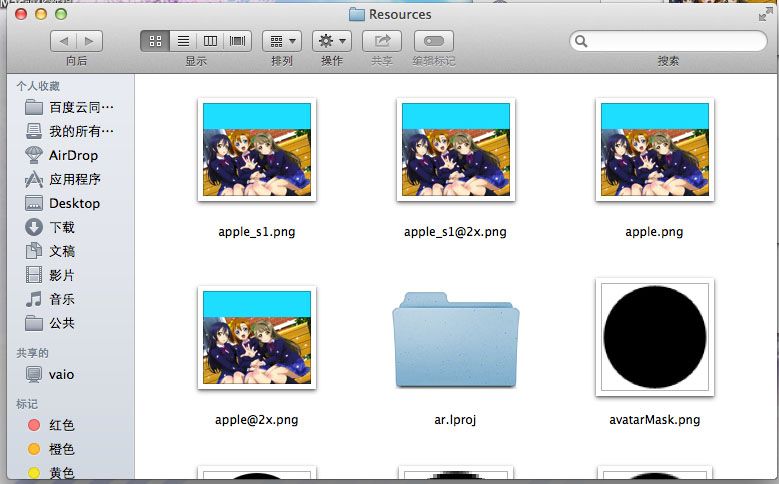Switch to Cover Flow view
The width and height of the screenshot is (779, 484).
[x=237, y=41]
